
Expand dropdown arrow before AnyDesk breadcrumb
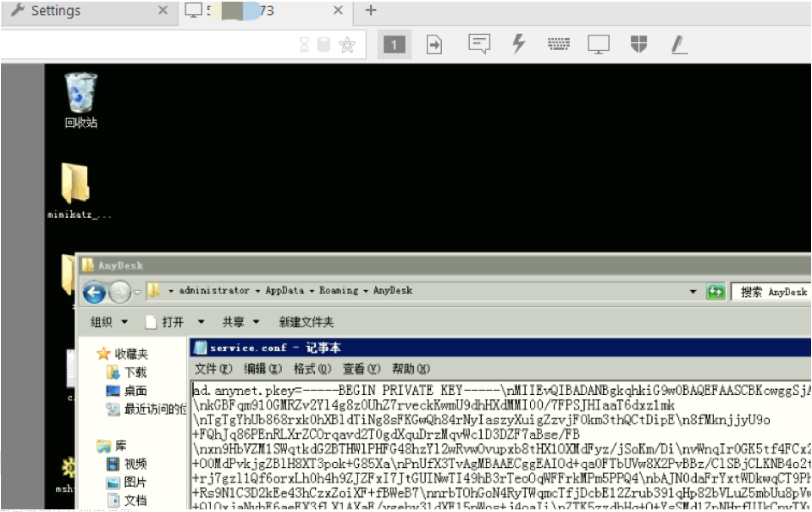tap(366, 291)
